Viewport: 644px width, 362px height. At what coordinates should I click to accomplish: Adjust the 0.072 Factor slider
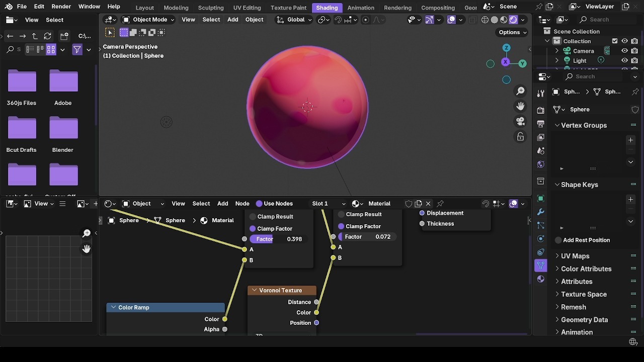[368, 237]
